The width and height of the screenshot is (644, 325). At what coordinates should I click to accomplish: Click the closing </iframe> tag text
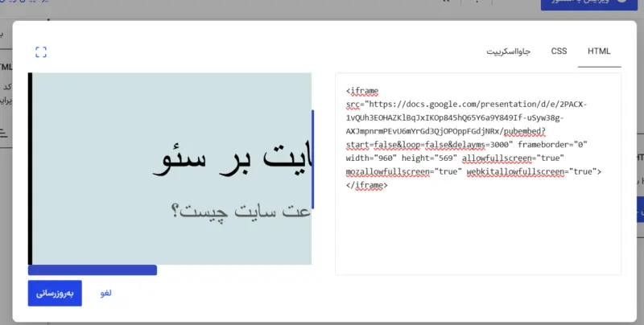click(367, 185)
